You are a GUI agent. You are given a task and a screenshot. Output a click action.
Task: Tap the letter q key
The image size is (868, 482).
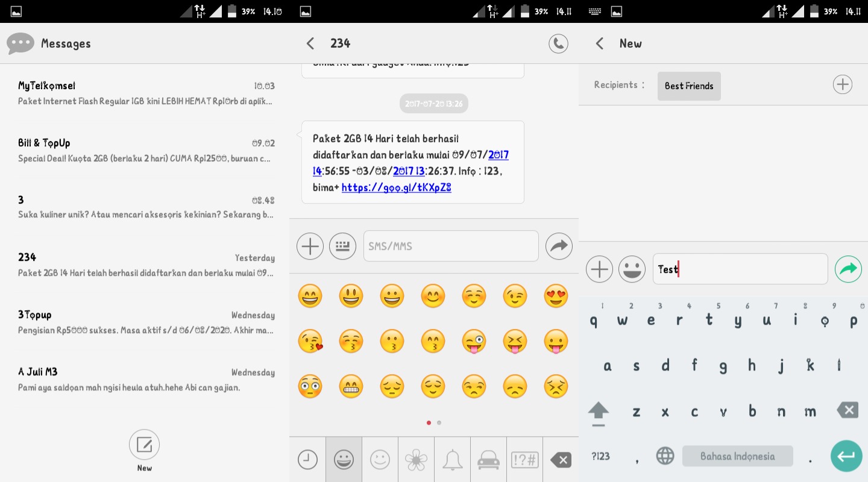[594, 321]
